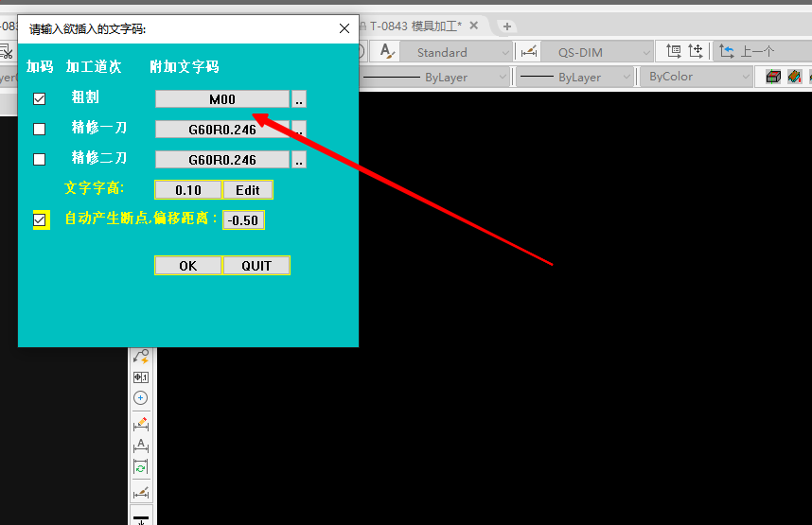The height and width of the screenshot is (525, 812).
Task: Click the striped machining icon beside ByColor
Action: [794, 77]
